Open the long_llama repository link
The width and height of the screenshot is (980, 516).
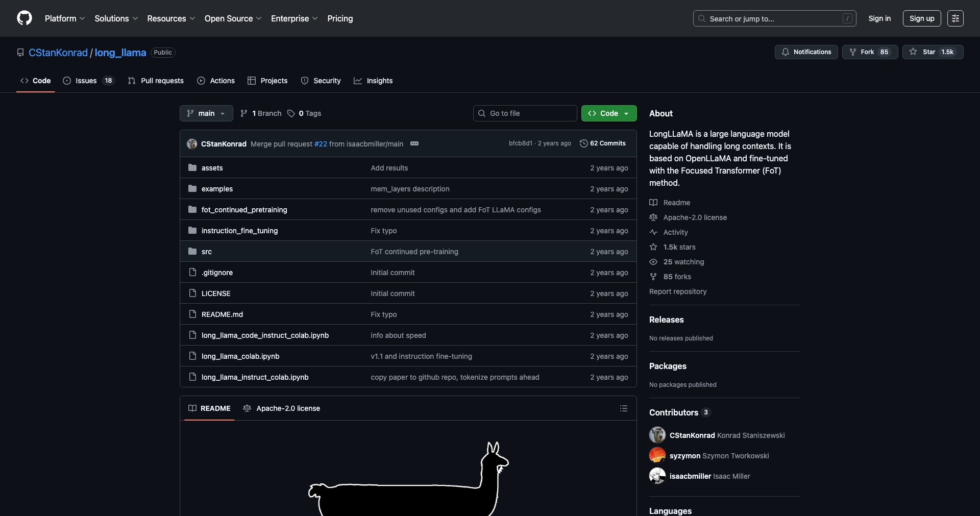click(120, 53)
